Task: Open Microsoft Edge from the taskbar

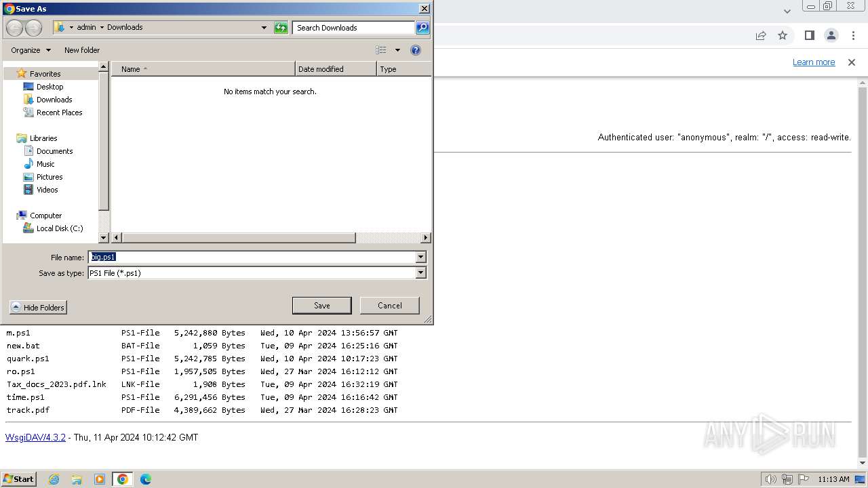Action: click(145, 479)
